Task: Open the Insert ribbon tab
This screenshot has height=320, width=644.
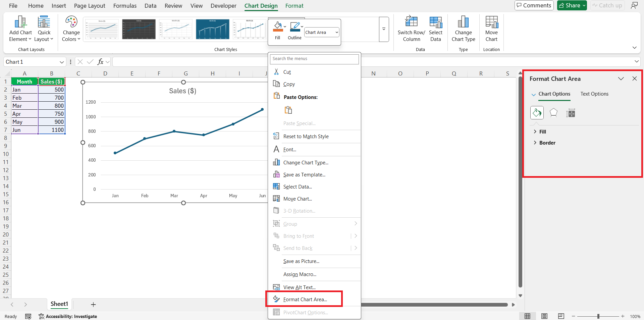Action: coord(59,6)
